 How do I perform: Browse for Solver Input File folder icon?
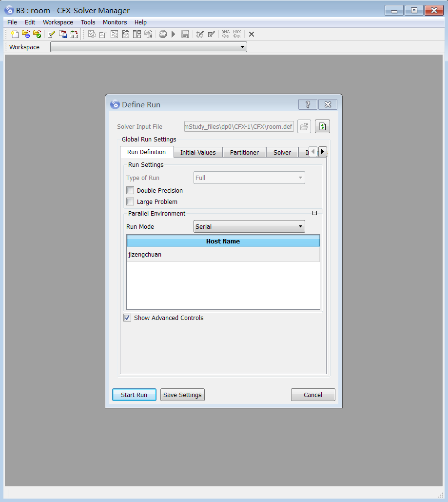(x=304, y=126)
